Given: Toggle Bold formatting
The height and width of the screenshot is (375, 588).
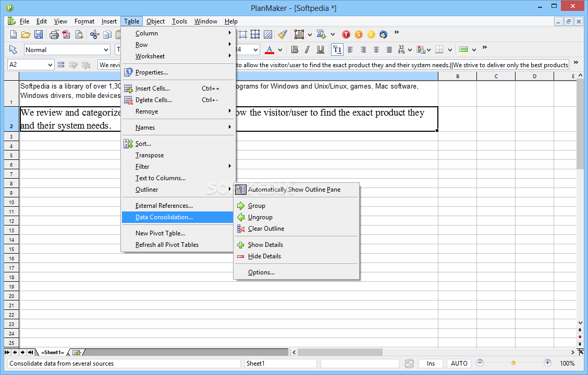Looking at the screenshot, I should (x=295, y=49).
